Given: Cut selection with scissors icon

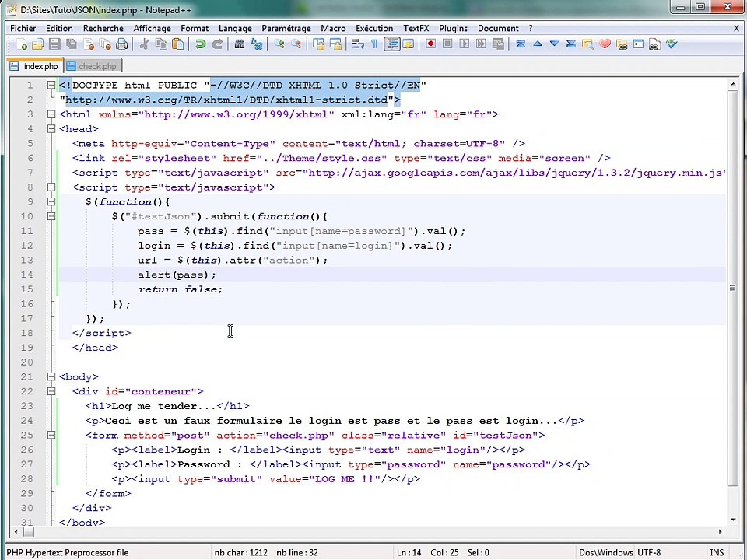Looking at the screenshot, I should point(143,44).
